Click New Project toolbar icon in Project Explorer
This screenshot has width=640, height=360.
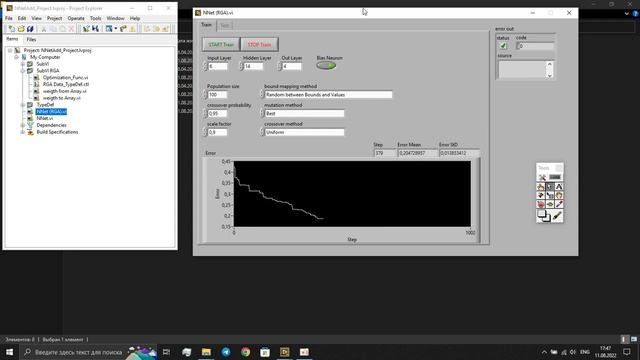11,29
